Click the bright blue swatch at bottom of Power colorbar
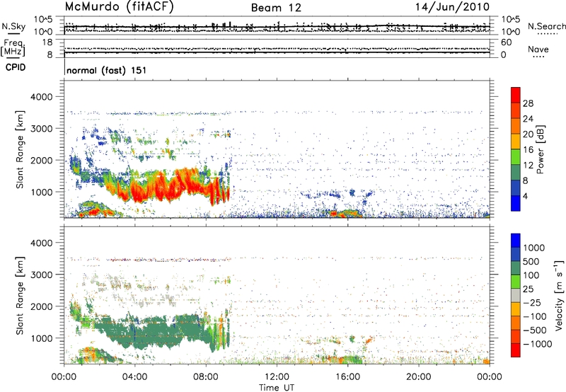The width and height of the screenshot is (566, 392). point(516,203)
